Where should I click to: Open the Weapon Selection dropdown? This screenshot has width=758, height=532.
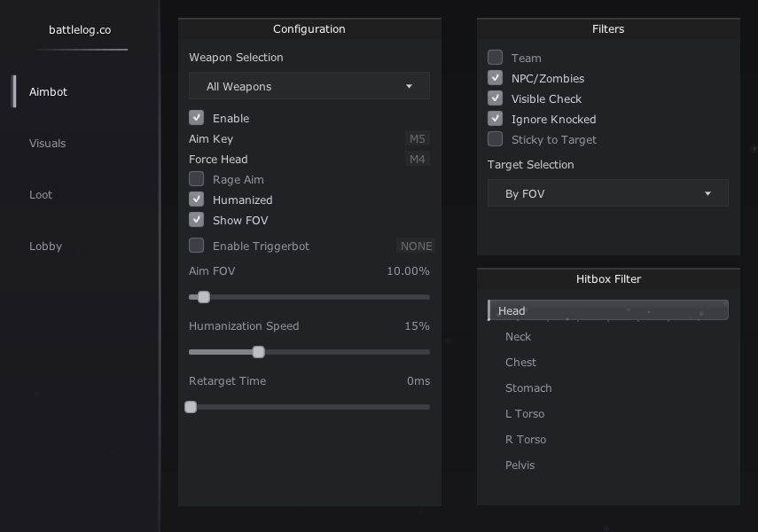[x=309, y=86]
